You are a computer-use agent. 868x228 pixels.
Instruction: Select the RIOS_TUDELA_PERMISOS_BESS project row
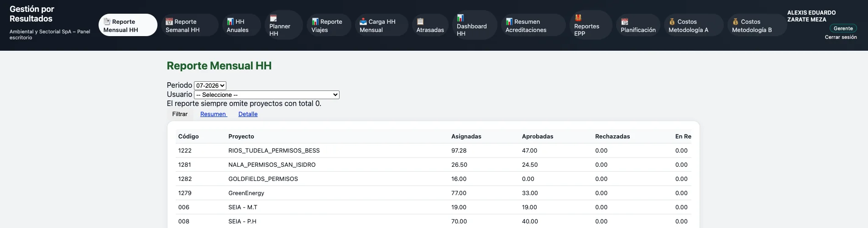pyautogui.click(x=434, y=150)
